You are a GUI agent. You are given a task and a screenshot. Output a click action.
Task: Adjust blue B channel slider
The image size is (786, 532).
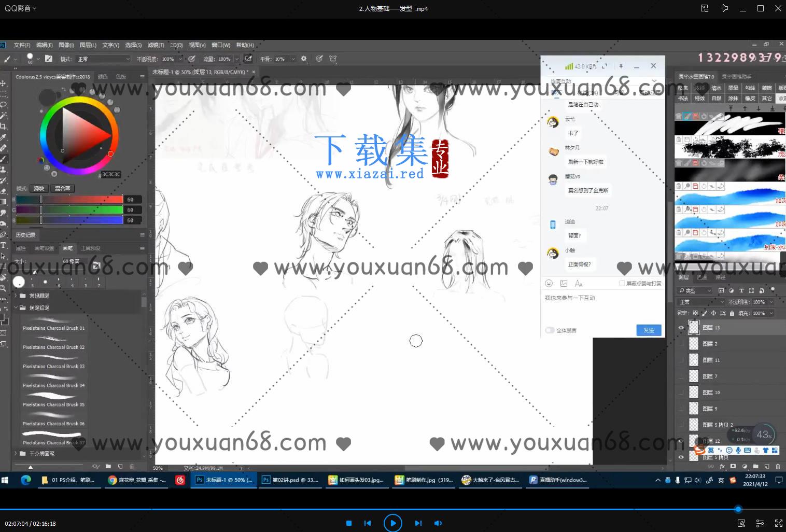(69, 220)
